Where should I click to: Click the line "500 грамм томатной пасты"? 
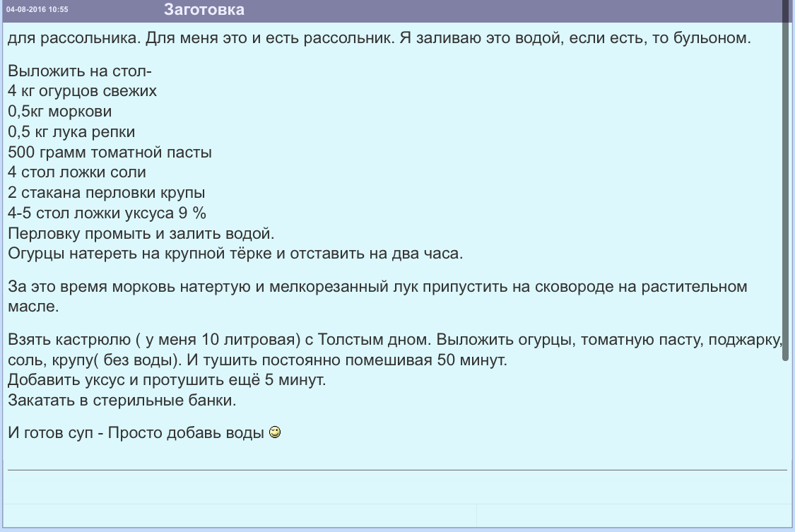click(110, 152)
